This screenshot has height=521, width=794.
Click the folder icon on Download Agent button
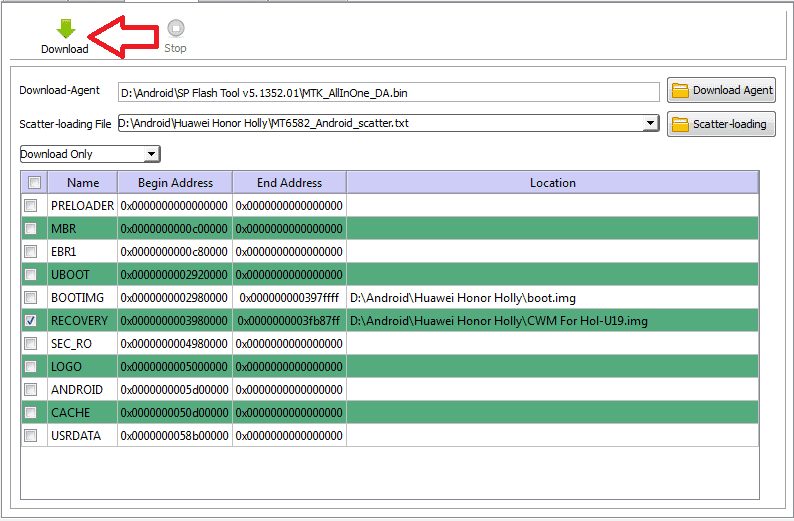[x=680, y=91]
